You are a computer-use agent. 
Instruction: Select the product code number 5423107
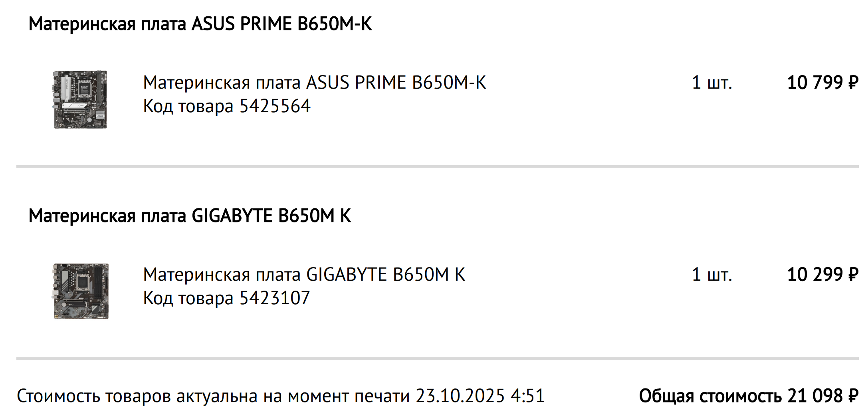click(274, 298)
